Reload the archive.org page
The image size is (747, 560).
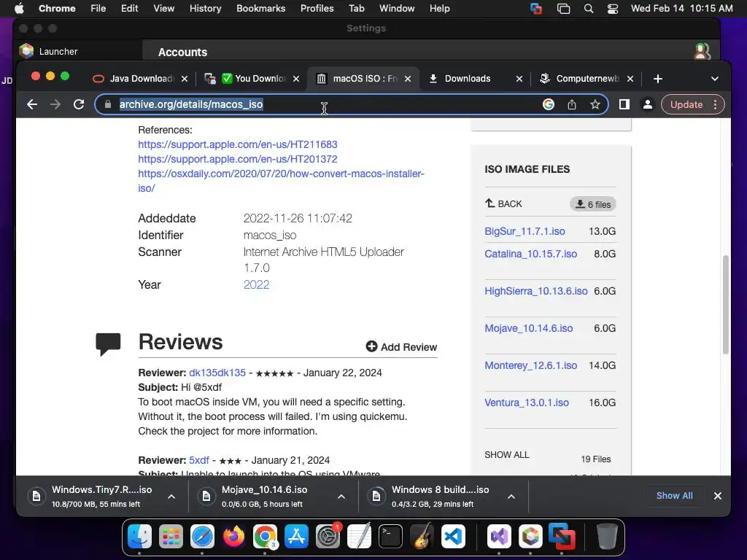[x=79, y=104]
